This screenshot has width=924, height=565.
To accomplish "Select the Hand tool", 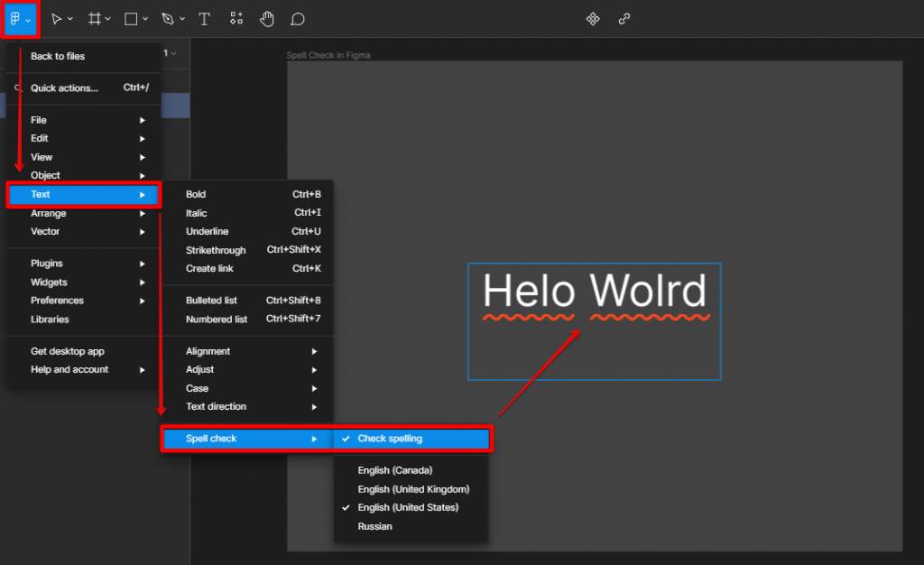I will 266,19.
